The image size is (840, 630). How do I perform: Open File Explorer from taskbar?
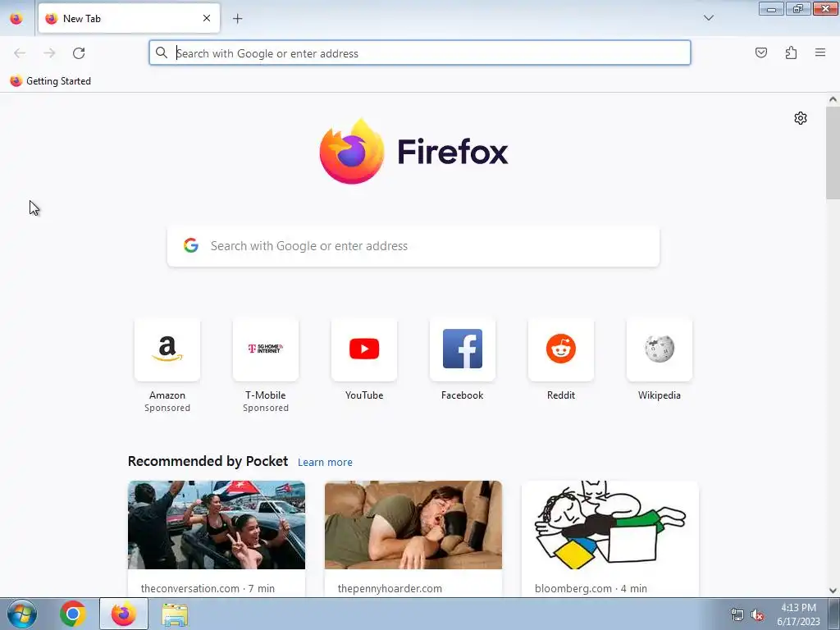coord(175,614)
